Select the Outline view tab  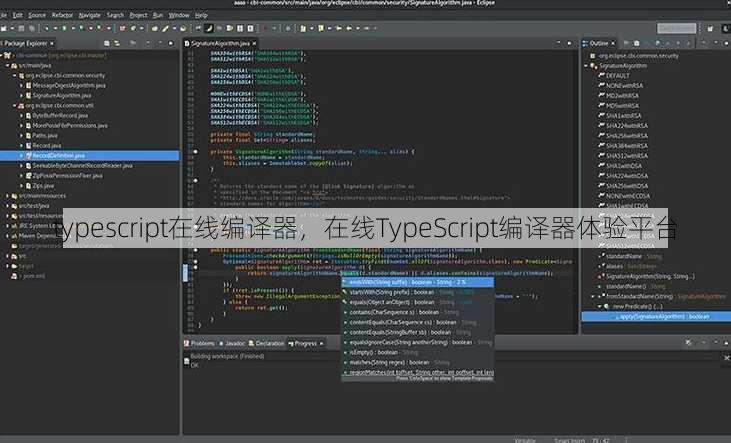(599, 43)
